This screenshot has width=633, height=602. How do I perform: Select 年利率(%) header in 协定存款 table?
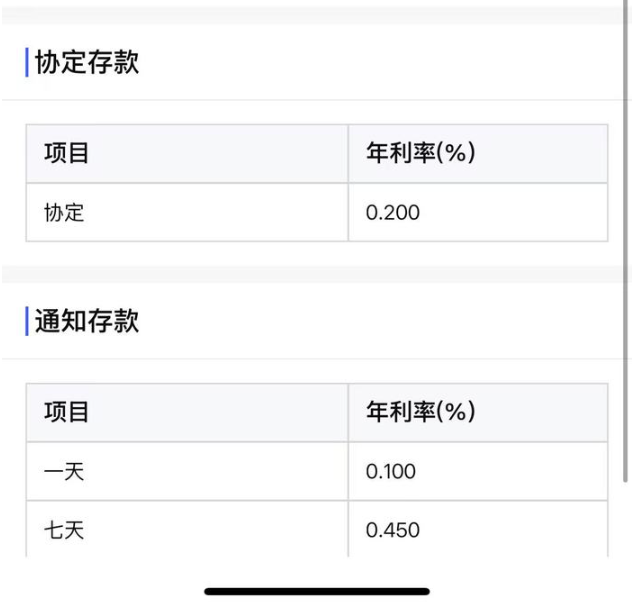point(421,153)
